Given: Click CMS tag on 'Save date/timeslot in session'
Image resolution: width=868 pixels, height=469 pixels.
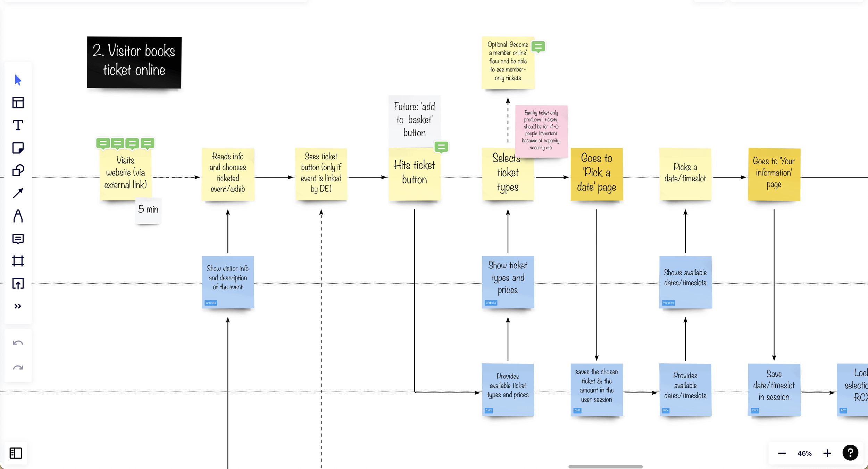Looking at the screenshot, I should (x=755, y=410).
